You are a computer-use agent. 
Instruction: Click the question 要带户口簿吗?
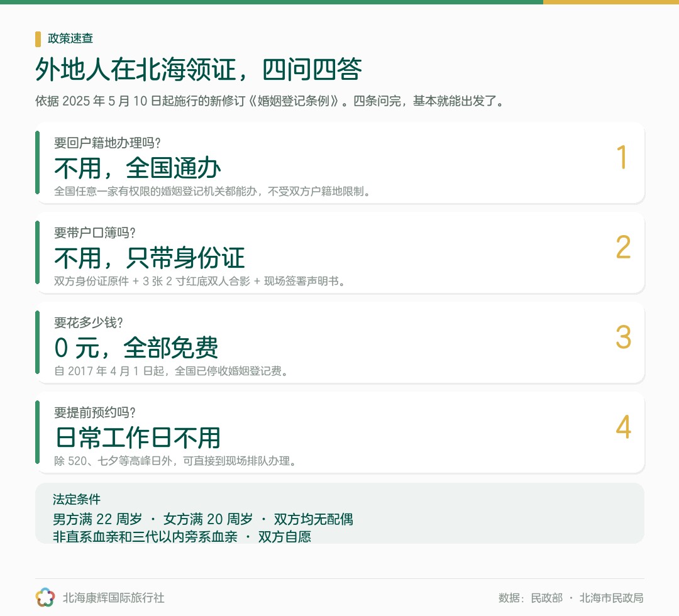[x=95, y=233]
